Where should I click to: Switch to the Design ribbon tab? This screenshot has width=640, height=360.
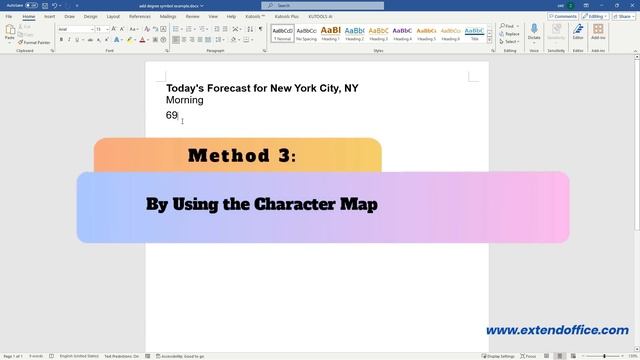click(91, 16)
